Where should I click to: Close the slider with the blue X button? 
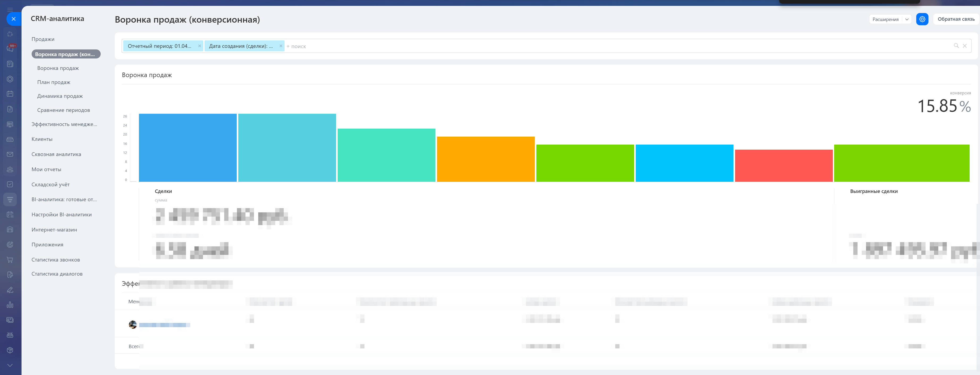(x=14, y=19)
